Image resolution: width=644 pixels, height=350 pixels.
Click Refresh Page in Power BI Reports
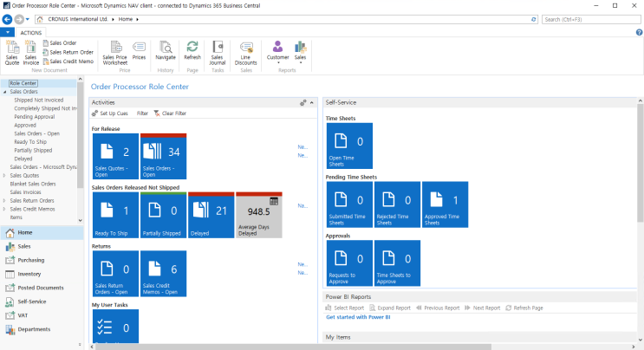[x=524, y=308]
